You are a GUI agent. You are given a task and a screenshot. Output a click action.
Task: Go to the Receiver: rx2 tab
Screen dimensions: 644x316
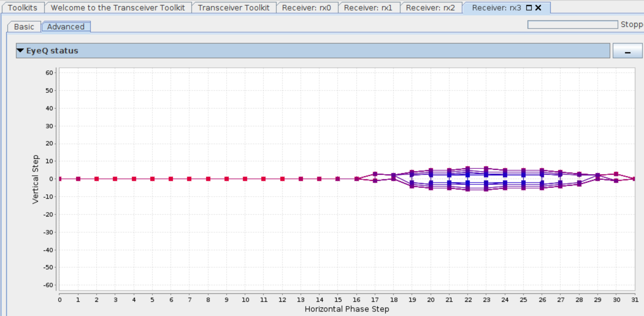[430, 8]
